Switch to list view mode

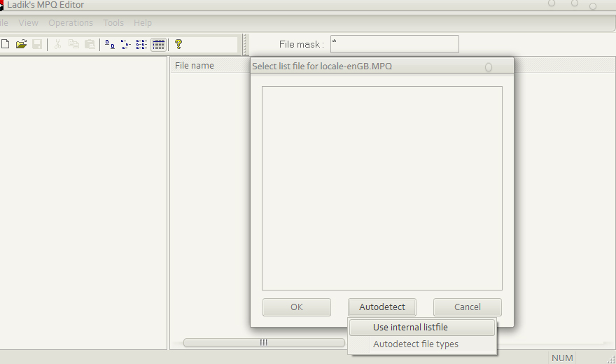(142, 44)
